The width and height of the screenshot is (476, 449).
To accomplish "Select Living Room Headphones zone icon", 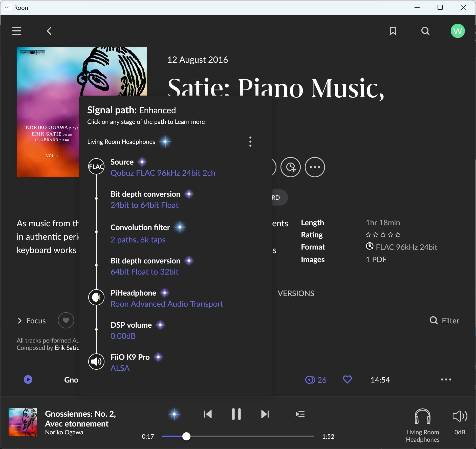I will tap(422, 417).
